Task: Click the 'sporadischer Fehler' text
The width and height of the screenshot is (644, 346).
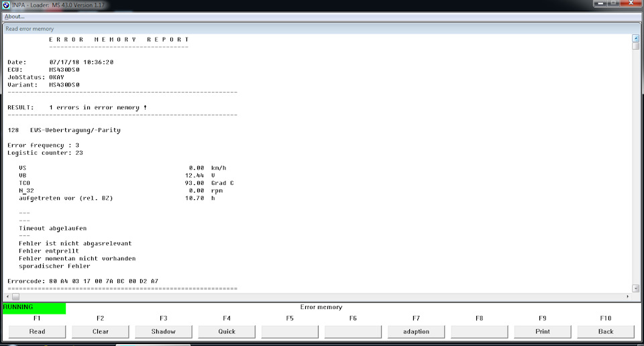Action: point(54,266)
